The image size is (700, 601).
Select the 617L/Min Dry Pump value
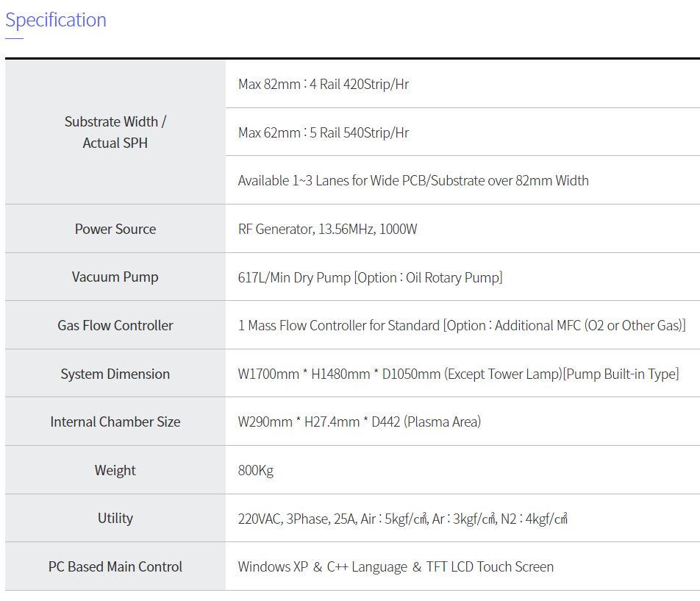click(370, 277)
